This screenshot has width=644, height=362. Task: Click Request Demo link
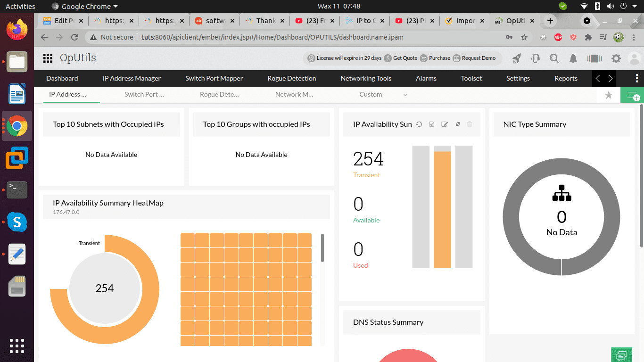(479, 58)
